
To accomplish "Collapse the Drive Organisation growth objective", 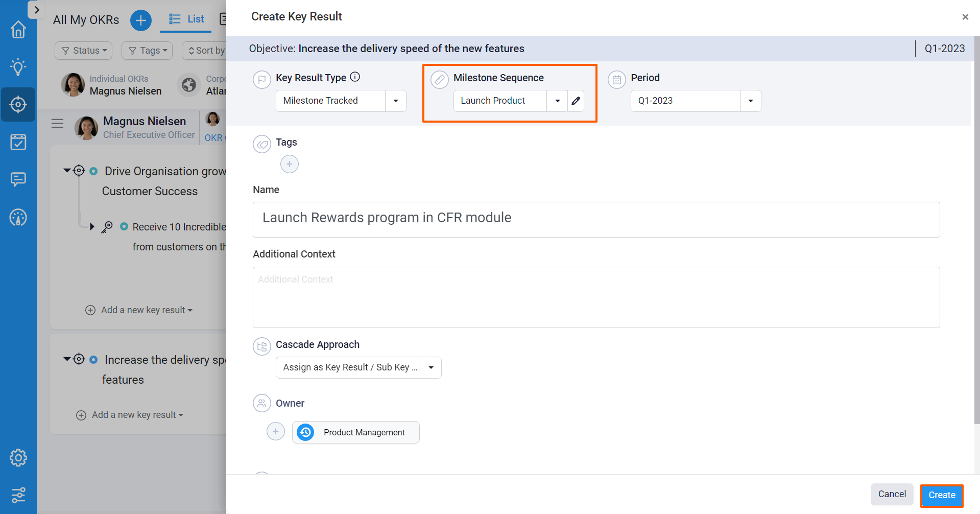I will 67,170.
